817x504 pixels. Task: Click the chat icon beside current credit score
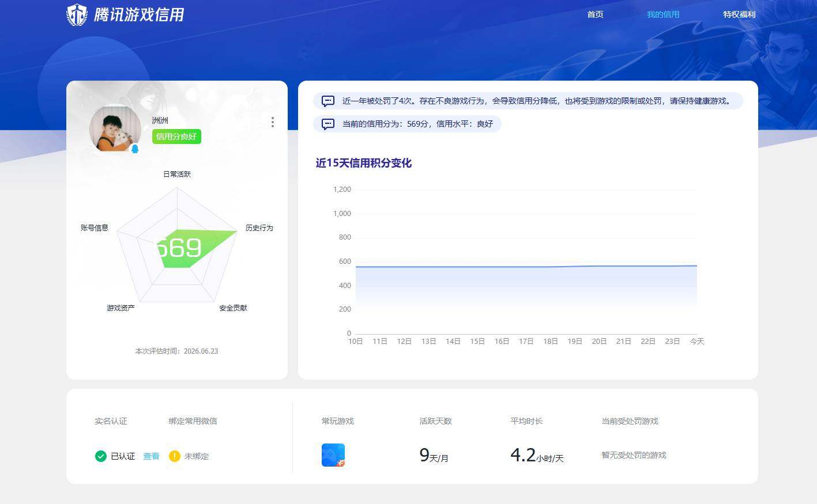click(328, 124)
